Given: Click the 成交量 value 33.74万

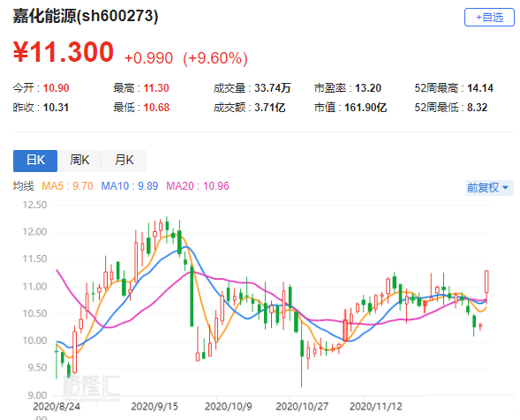Looking at the screenshot, I should pyautogui.click(x=272, y=88).
